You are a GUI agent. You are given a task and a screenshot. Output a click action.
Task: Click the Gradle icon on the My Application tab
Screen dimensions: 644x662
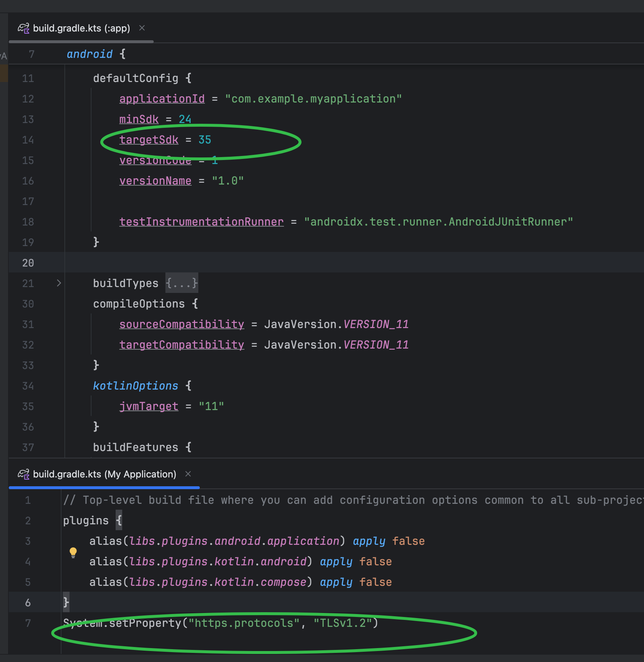[23, 474]
